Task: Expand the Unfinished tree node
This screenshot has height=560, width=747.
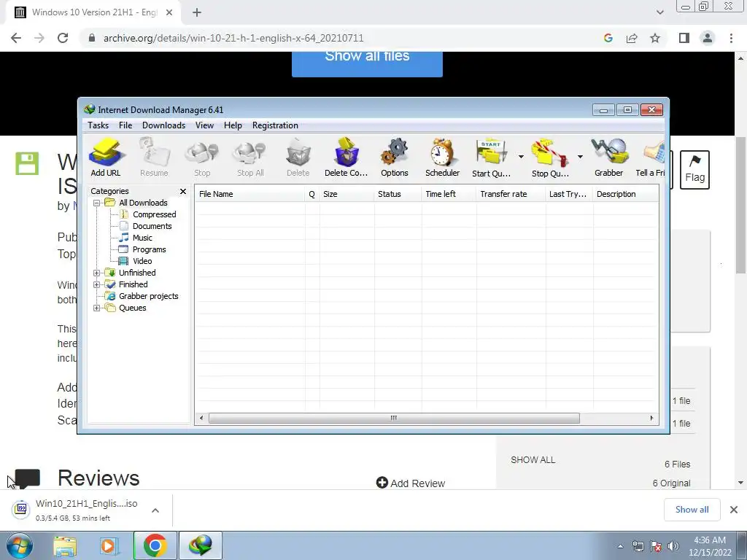Action: [x=96, y=273]
